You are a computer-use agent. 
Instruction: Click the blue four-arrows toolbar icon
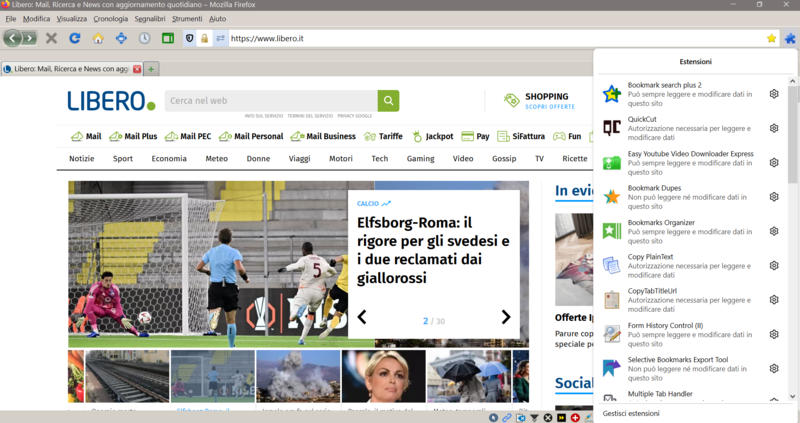point(121,38)
